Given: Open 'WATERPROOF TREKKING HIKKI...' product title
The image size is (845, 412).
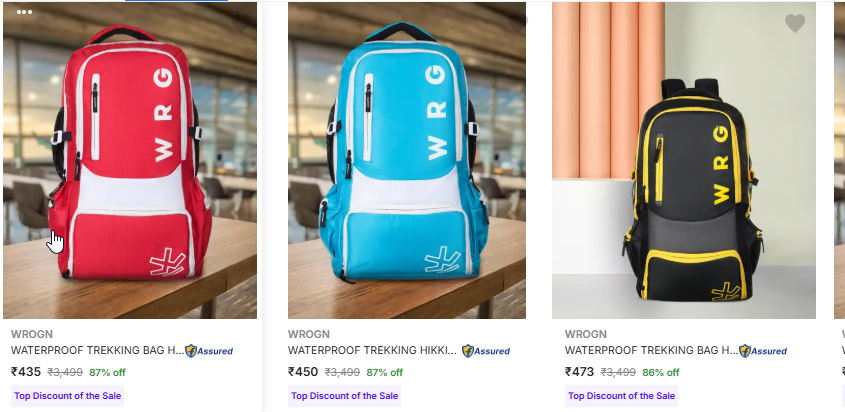Looking at the screenshot, I should click(x=372, y=351).
